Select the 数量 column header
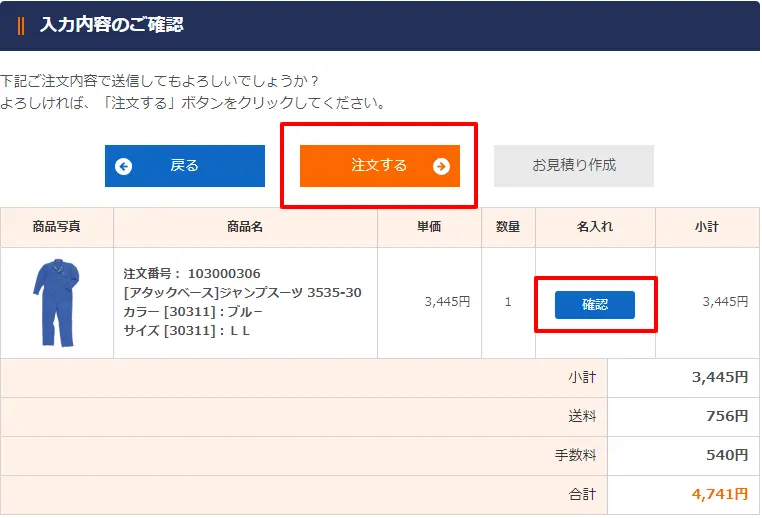 click(508, 227)
